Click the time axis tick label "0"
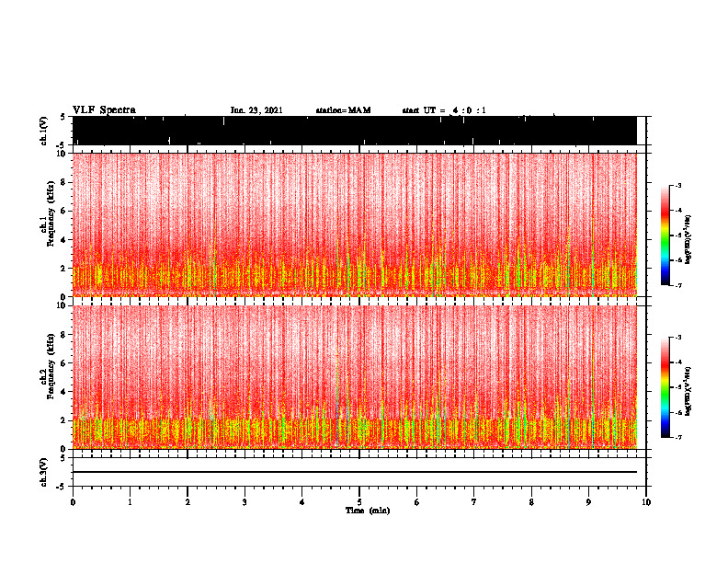The height and width of the screenshot is (563, 728). 73,502
